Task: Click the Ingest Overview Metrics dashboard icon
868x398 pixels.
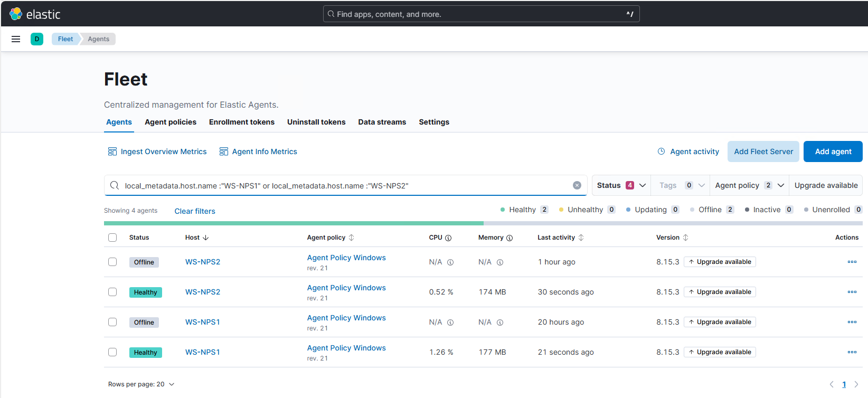Action: 112,151
